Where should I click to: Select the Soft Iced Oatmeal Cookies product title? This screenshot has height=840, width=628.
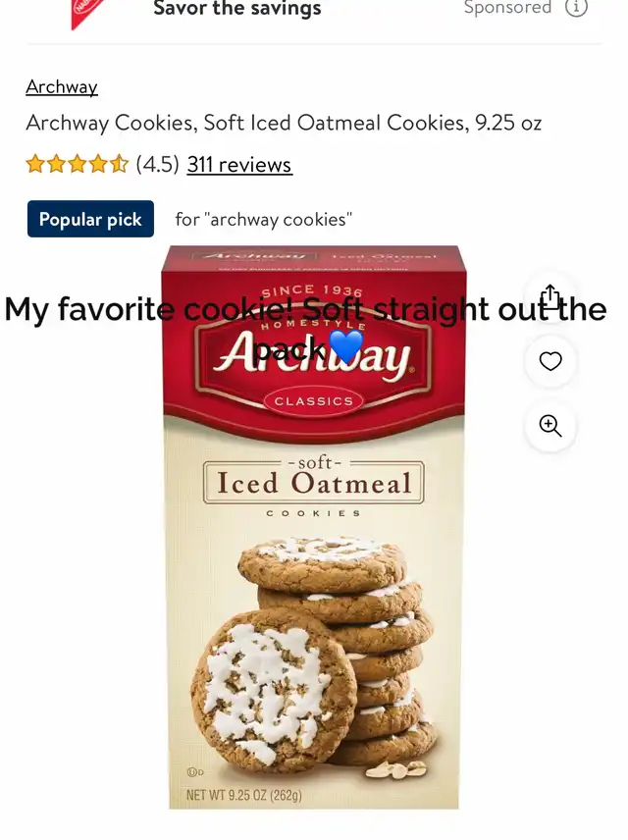pos(284,124)
